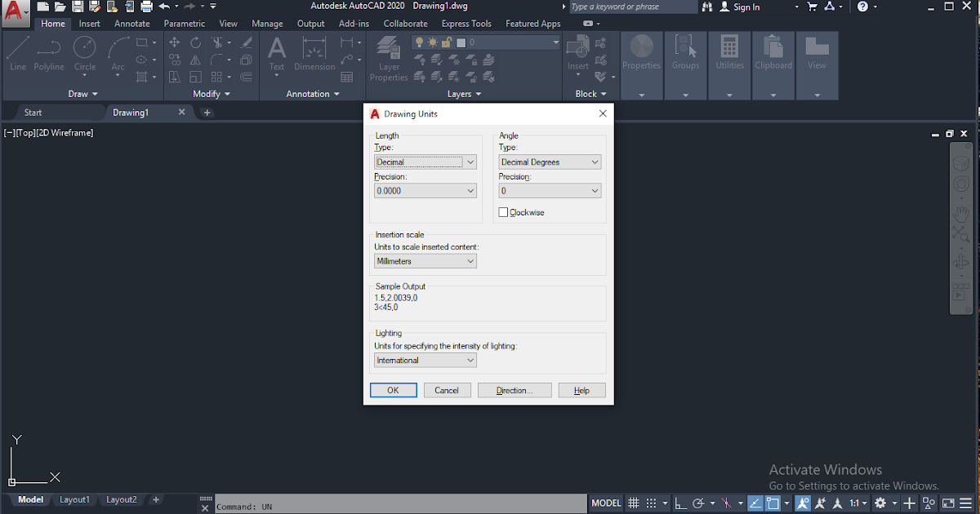Switch to the Layout1 tab

coord(74,499)
